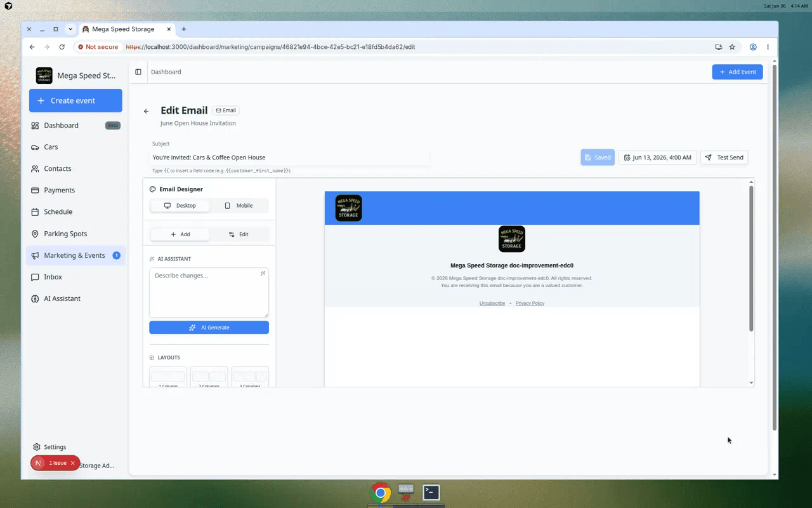Click the logo in blue email header
Image resolution: width=812 pixels, height=508 pixels.
pos(348,208)
